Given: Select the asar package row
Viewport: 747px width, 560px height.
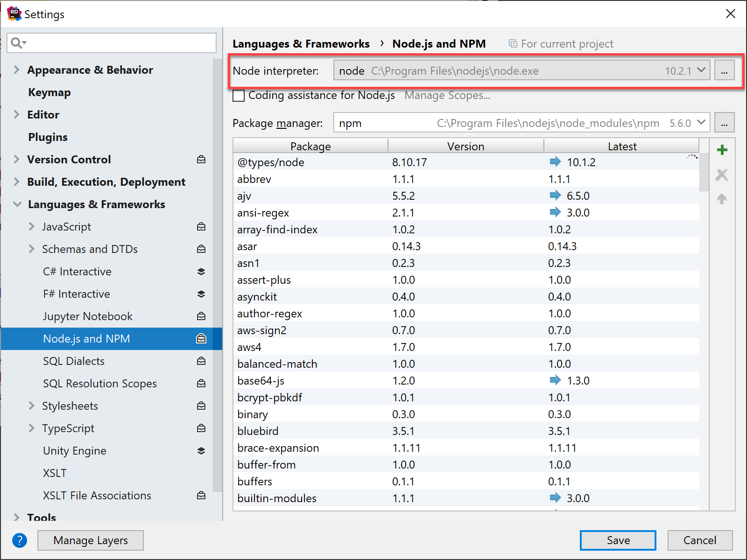Looking at the screenshot, I should click(x=466, y=246).
